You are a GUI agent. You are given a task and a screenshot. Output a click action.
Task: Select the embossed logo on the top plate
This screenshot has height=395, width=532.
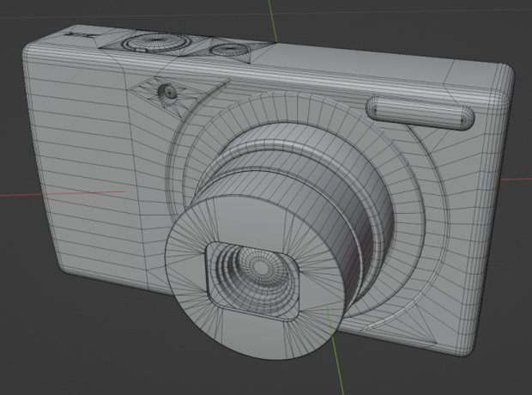[82, 35]
